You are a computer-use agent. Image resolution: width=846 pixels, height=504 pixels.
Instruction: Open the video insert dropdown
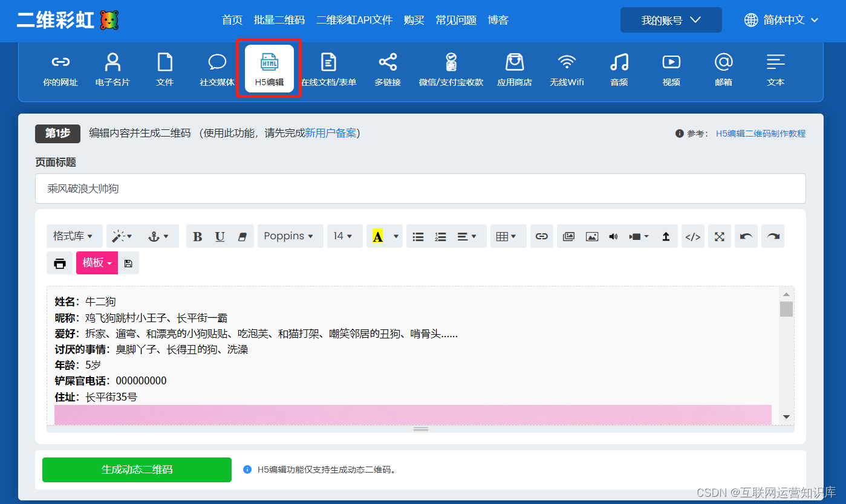coord(639,236)
